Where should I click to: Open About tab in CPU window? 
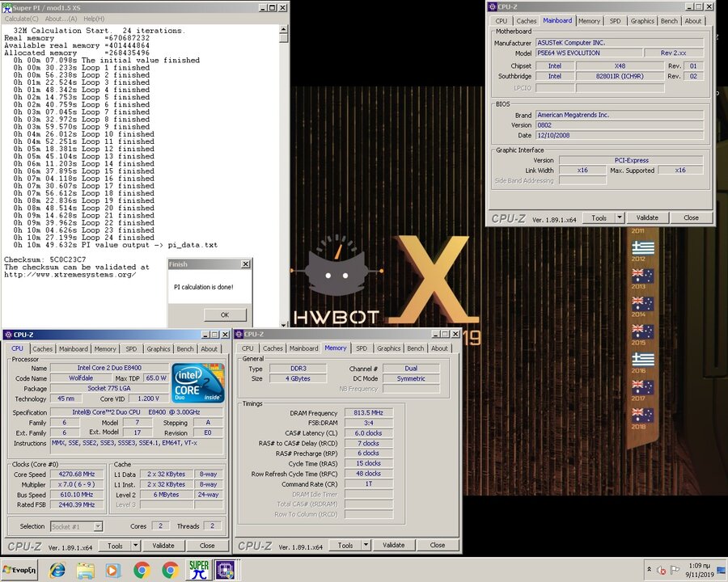click(209, 348)
